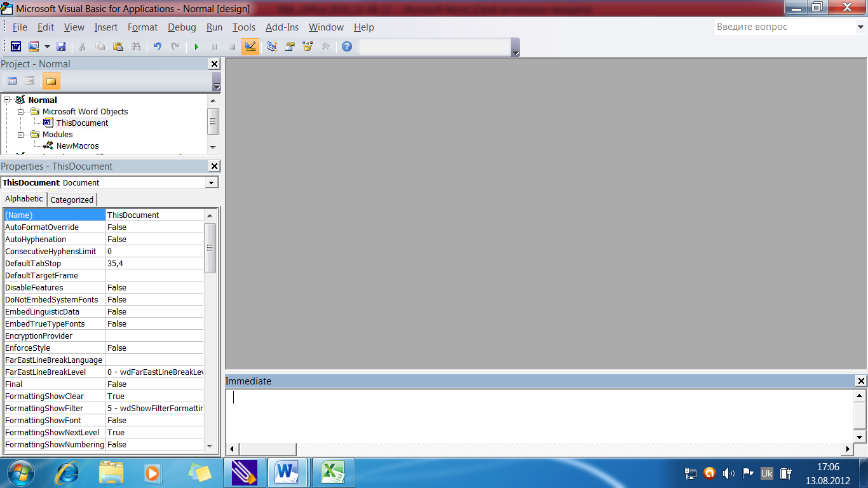
Task: Collapse the Modules folder
Action: point(21,134)
